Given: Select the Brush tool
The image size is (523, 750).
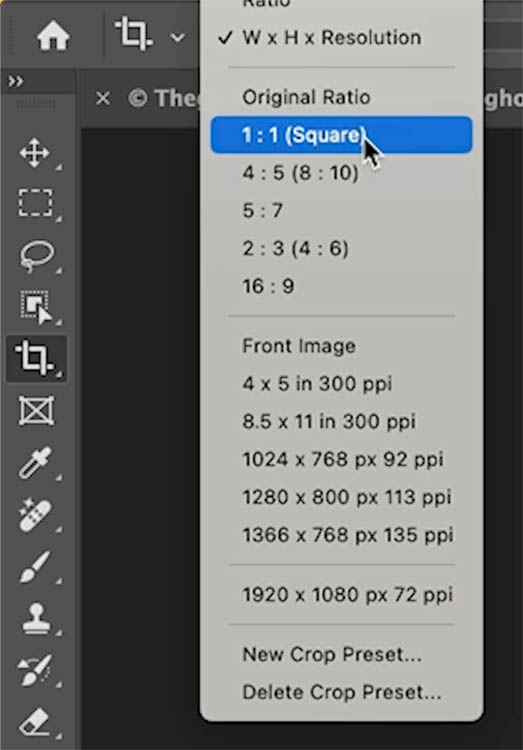Looking at the screenshot, I should pos(35,567).
